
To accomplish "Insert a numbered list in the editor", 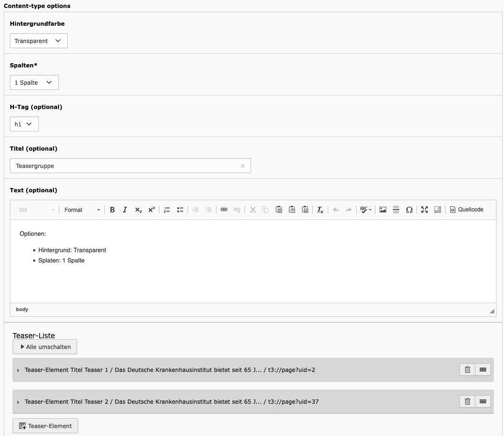I will (167, 210).
